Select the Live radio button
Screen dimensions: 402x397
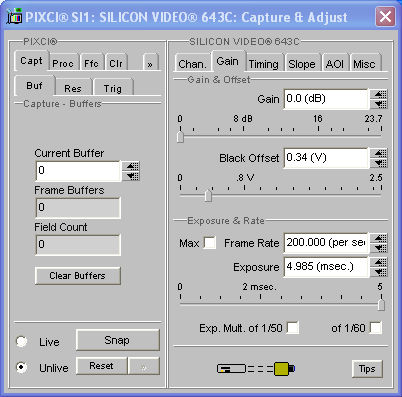(22, 341)
